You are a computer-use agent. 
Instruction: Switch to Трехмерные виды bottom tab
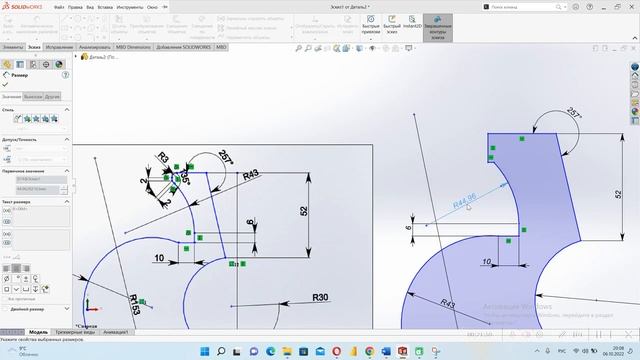pyautogui.click(x=75, y=332)
